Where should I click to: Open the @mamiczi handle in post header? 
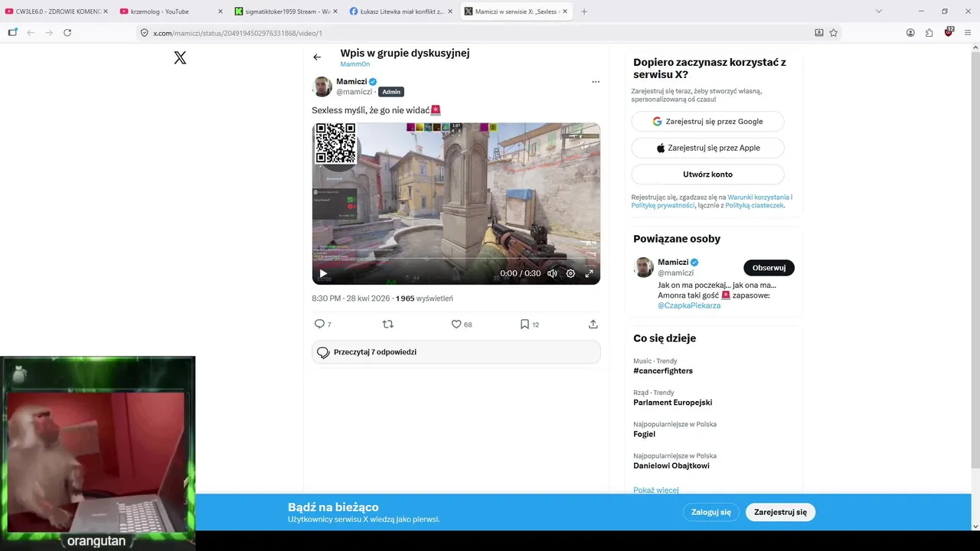(x=354, y=92)
